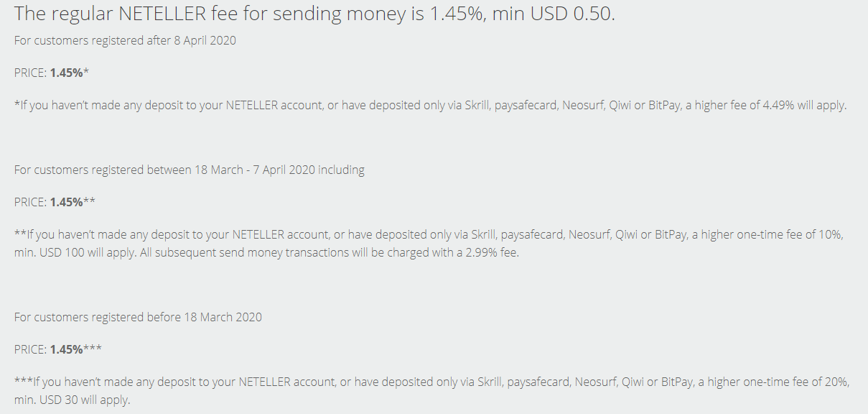
Task: Click the word 'BitPay' in the first footnote
Action: tap(664, 106)
